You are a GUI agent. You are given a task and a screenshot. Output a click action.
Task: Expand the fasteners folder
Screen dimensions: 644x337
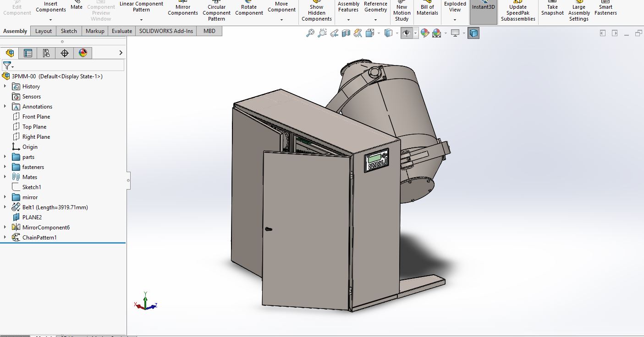[x=5, y=167]
